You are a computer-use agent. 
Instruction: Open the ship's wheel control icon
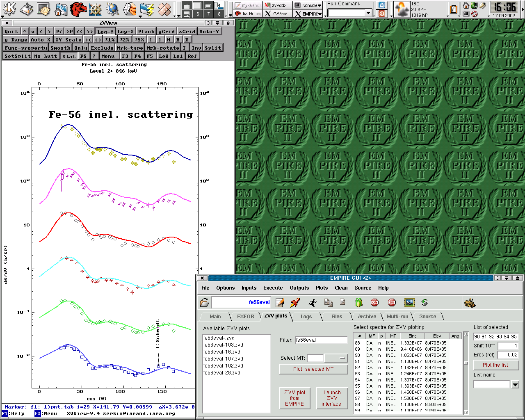click(x=95, y=9)
